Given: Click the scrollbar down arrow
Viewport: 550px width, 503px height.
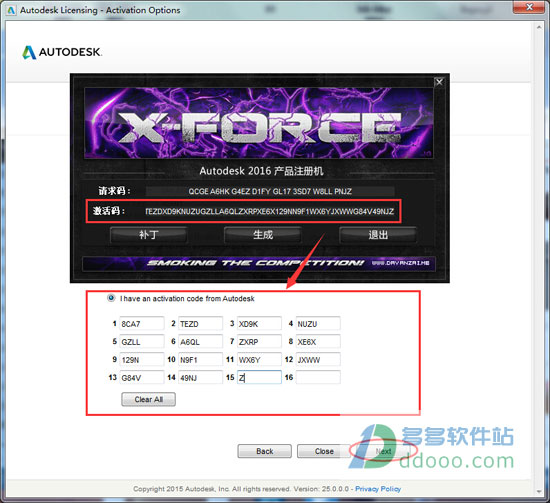Looking at the screenshot, I should pos(539,491).
